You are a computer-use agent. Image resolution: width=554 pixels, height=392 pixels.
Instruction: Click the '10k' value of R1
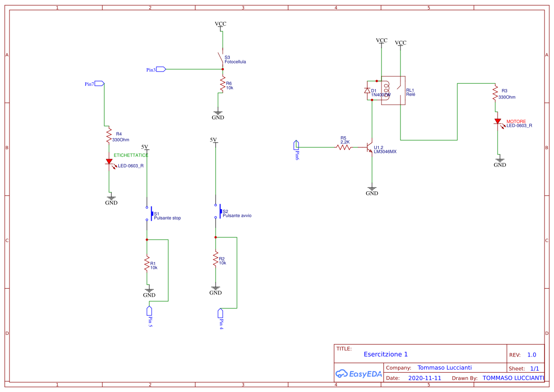click(x=154, y=268)
